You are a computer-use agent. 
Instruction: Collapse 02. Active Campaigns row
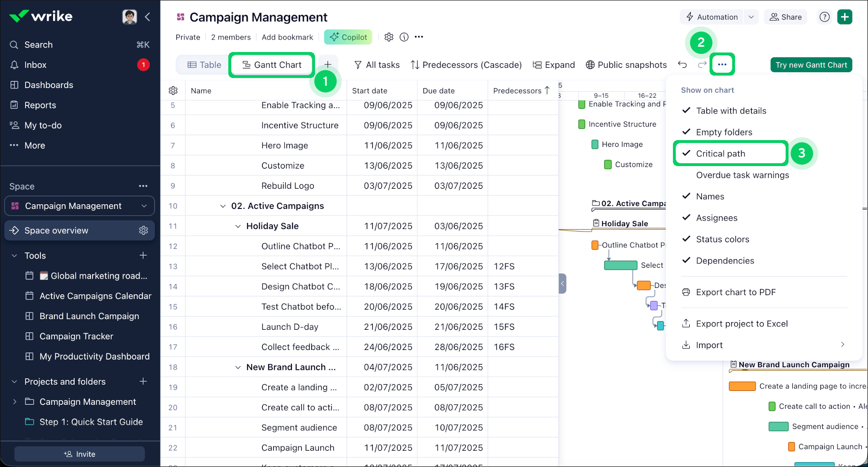click(x=223, y=206)
